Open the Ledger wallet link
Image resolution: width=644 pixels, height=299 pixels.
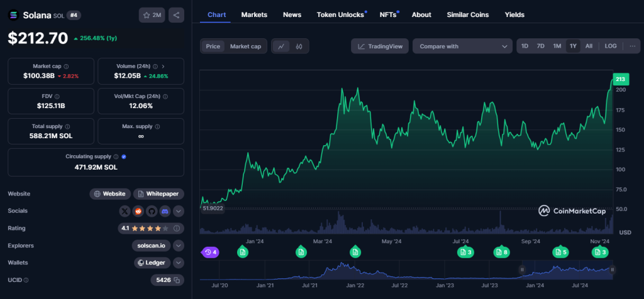tap(152, 263)
